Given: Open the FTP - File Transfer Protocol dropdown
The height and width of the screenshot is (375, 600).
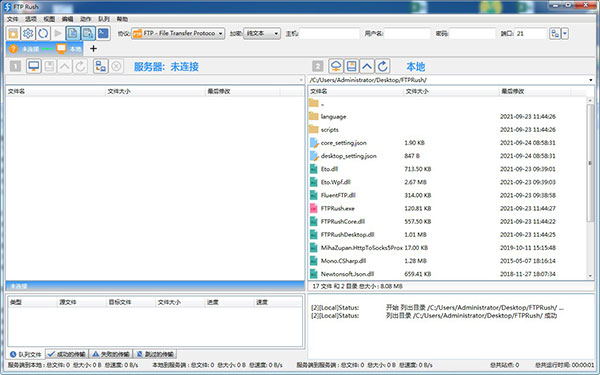Looking at the screenshot, I should click(178, 34).
